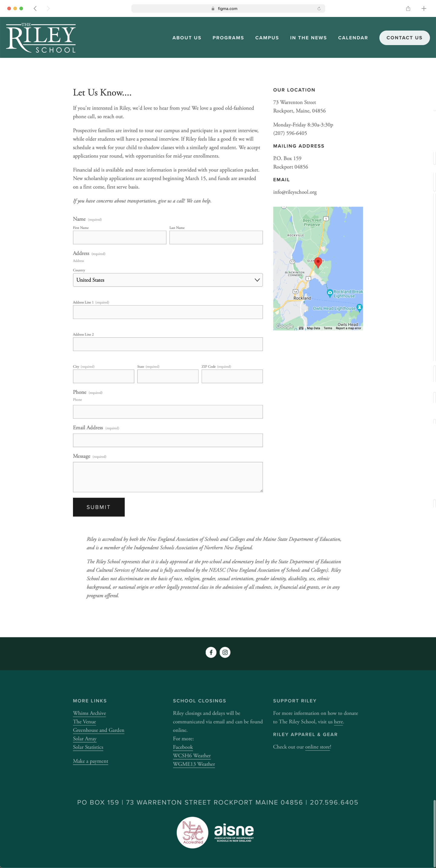Click Report a map error link

(348, 328)
